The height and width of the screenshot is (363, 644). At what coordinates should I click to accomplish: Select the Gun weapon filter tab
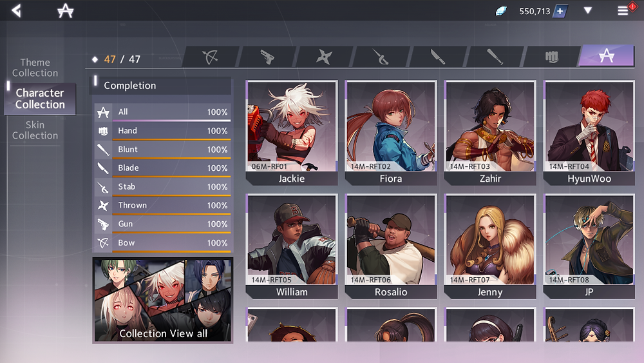tap(267, 57)
